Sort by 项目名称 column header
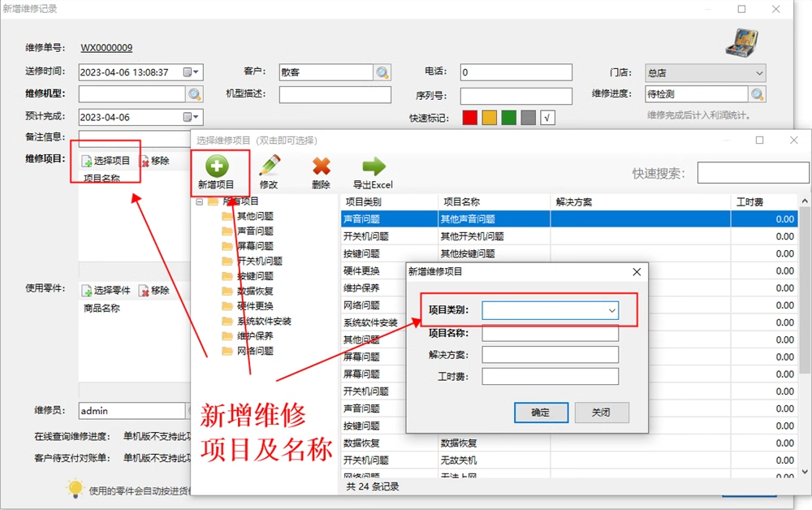This screenshot has width=812, height=510. coord(494,202)
